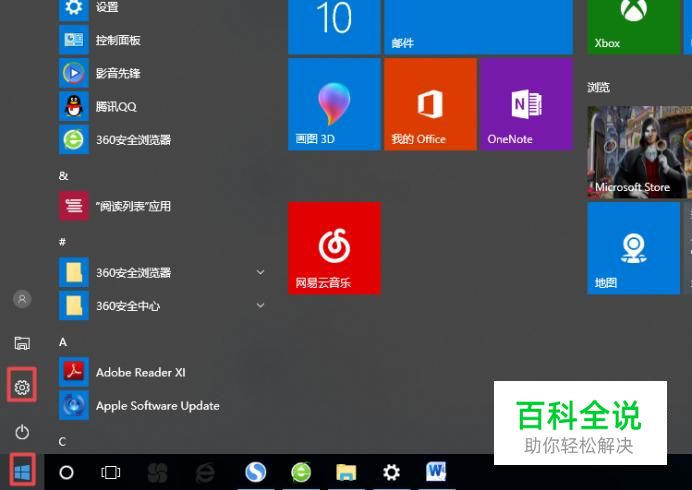The height and width of the screenshot is (490, 692).
Task: Open 控制面板 from the app list
Action: tap(163, 40)
